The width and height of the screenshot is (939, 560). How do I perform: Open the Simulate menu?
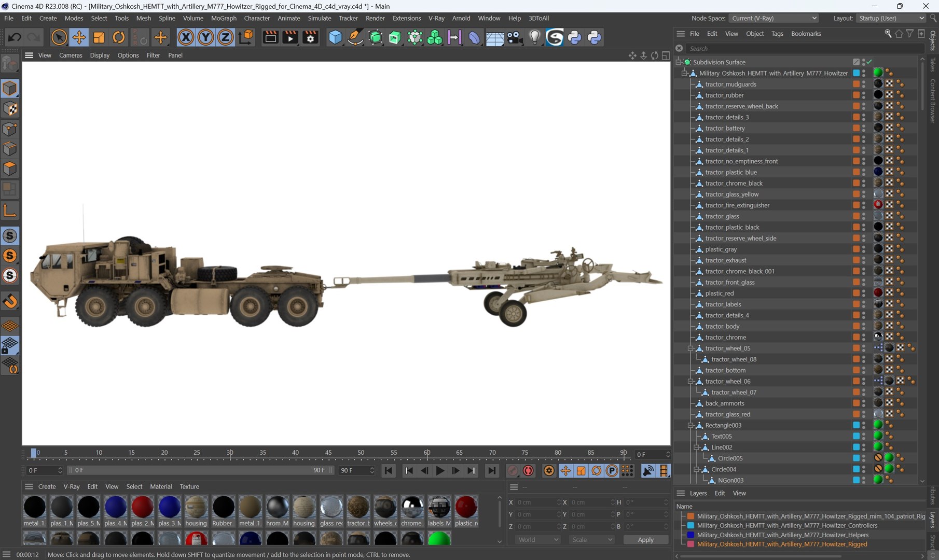[x=320, y=18]
